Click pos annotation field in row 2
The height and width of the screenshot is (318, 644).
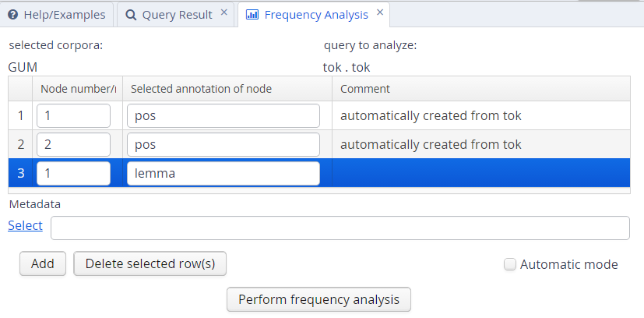[x=223, y=144]
